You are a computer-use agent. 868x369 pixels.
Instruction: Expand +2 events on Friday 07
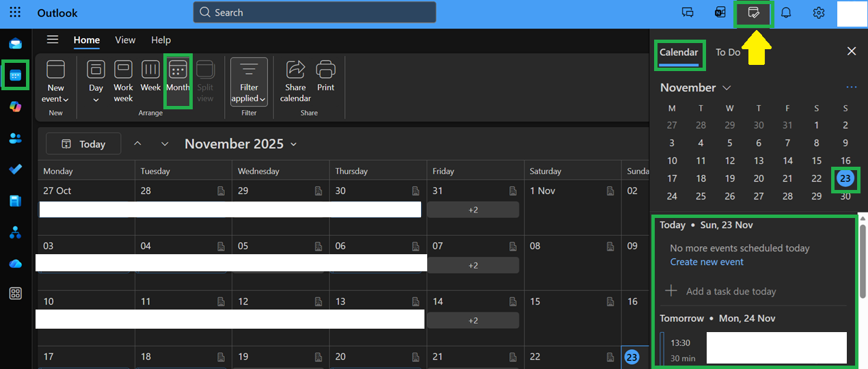pos(473,265)
